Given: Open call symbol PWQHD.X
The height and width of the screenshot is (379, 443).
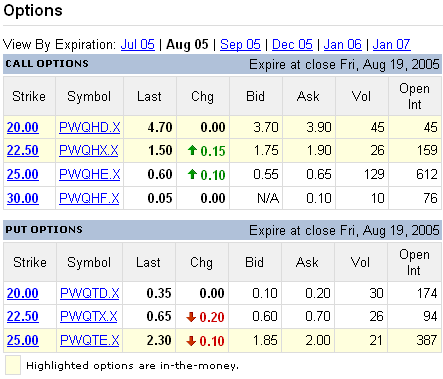Looking at the screenshot, I should pos(90,127).
